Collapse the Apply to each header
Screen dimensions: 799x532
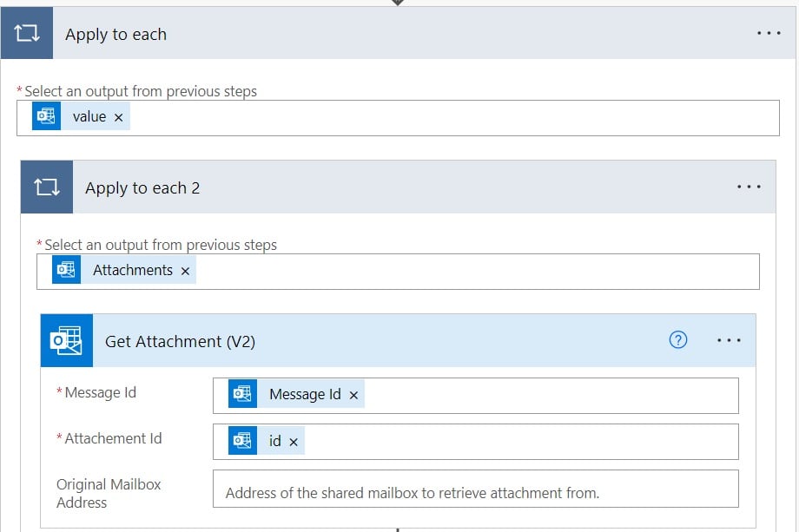tap(398, 33)
